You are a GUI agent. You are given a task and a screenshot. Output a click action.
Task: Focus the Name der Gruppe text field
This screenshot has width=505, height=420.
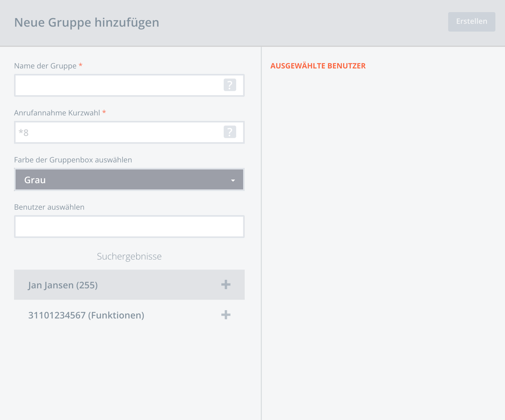click(x=129, y=85)
